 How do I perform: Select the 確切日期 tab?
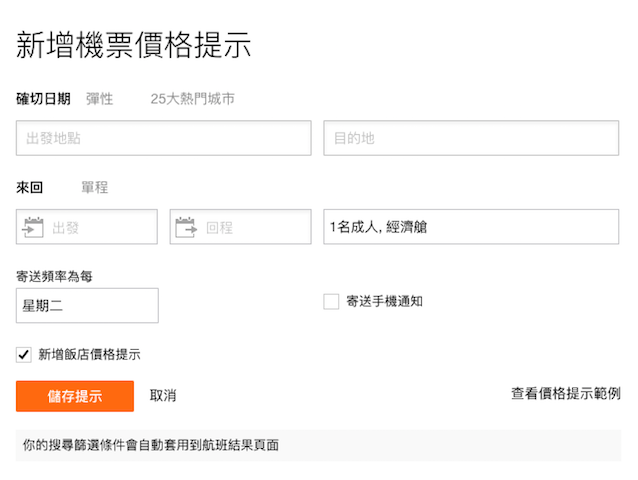point(43,99)
